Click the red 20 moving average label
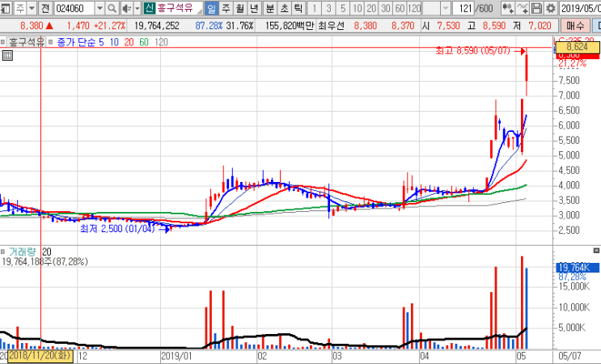601x364 pixels. (x=129, y=42)
